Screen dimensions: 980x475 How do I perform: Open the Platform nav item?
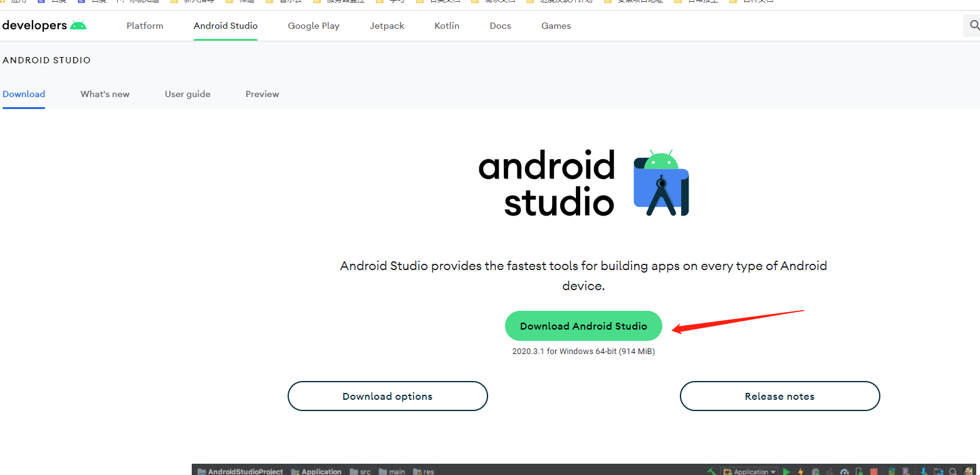pyautogui.click(x=145, y=26)
